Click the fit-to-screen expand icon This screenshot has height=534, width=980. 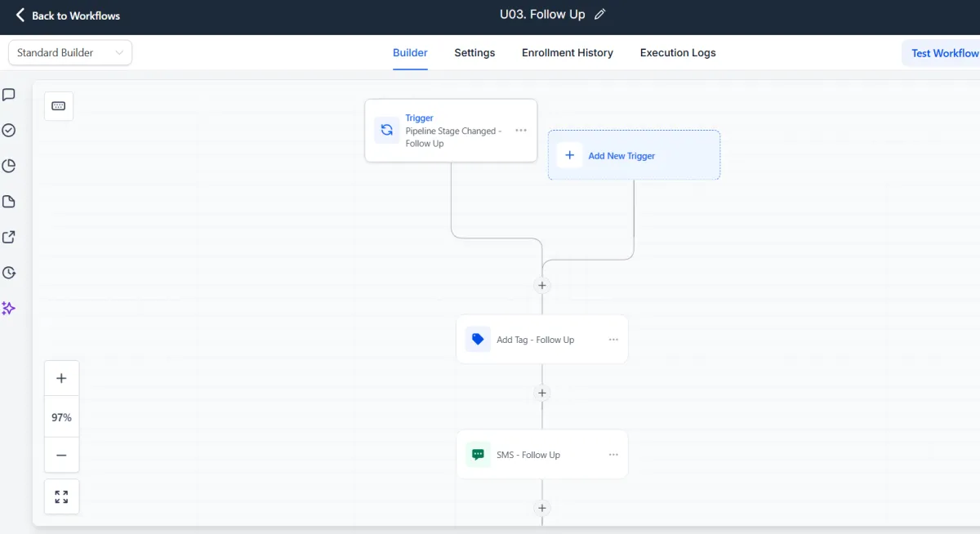click(61, 496)
